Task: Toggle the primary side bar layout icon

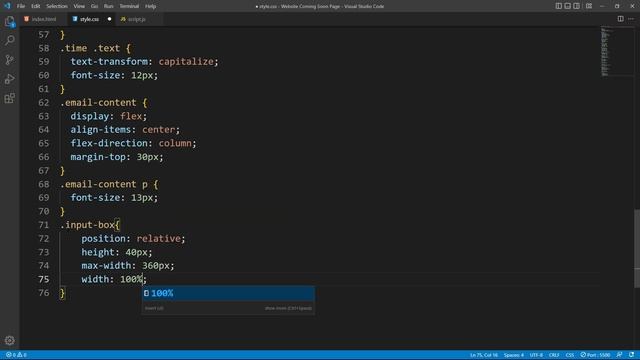Action: (x=558, y=6)
